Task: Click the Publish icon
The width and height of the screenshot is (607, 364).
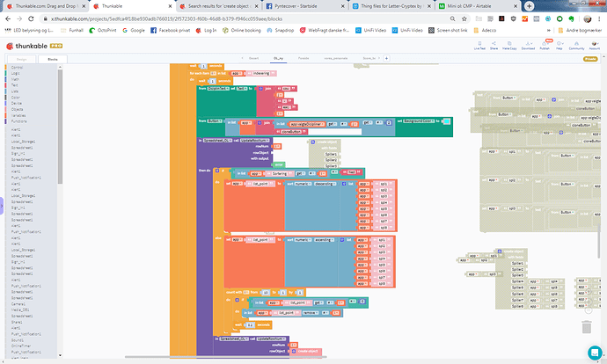Action: pyautogui.click(x=545, y=45)
